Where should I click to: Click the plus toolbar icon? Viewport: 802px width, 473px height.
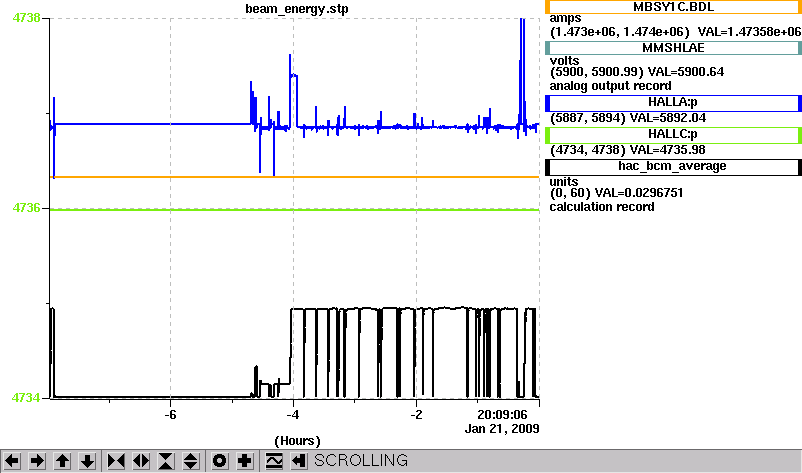click(245, 461)
